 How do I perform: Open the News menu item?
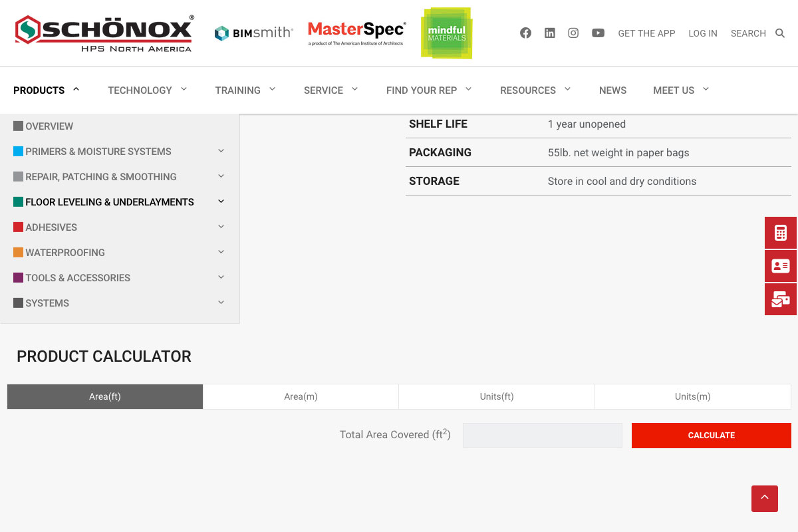click(x=612, y=90)
